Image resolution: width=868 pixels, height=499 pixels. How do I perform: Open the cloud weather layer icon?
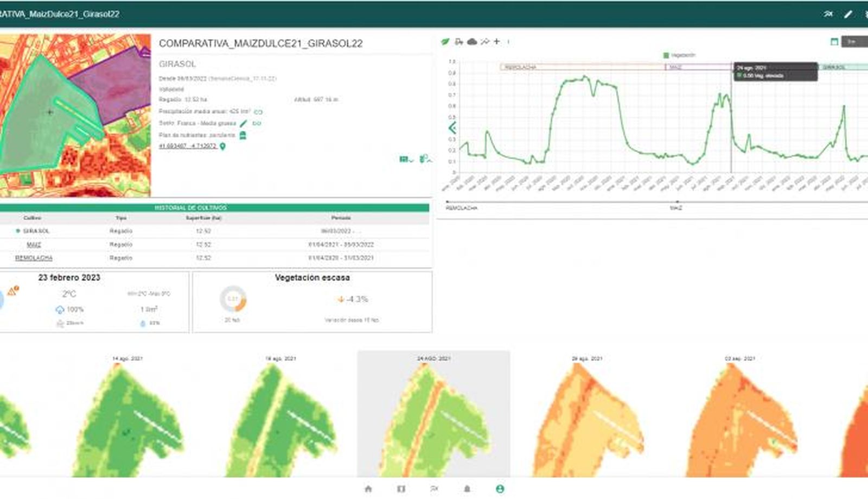coord(472,42)
